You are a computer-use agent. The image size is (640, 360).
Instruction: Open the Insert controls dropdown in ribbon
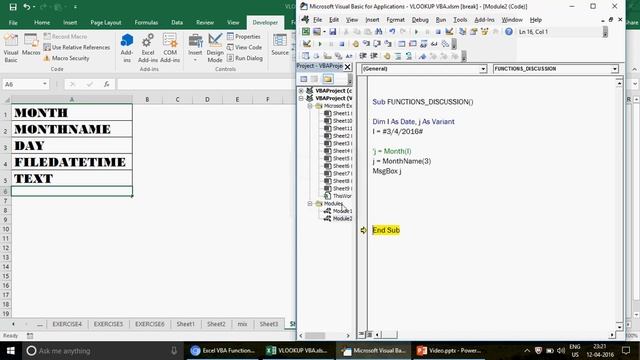(x=195, y=48)
